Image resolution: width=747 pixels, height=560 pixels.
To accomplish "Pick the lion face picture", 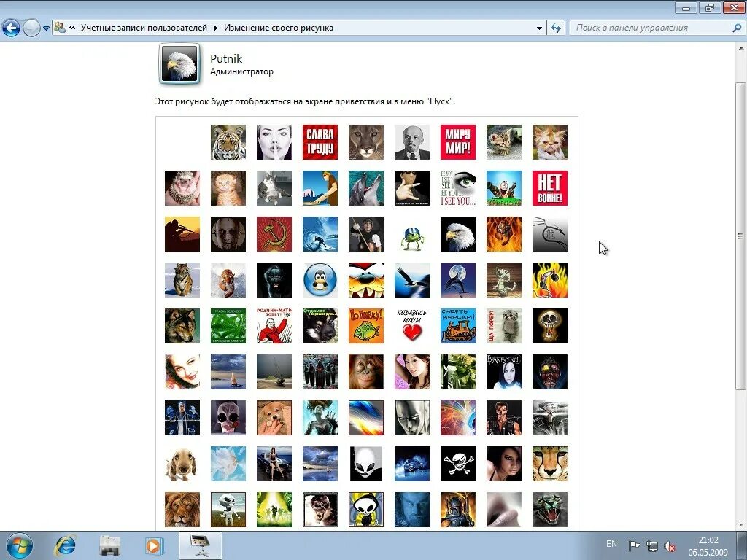I will [x=182, y=510].
